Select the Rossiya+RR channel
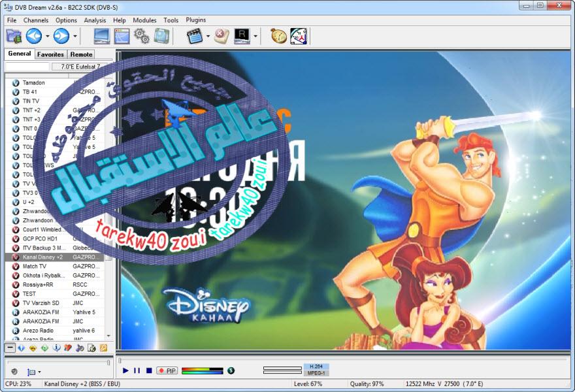This screenshot has height=392, width=575. [x=55, y=285]
